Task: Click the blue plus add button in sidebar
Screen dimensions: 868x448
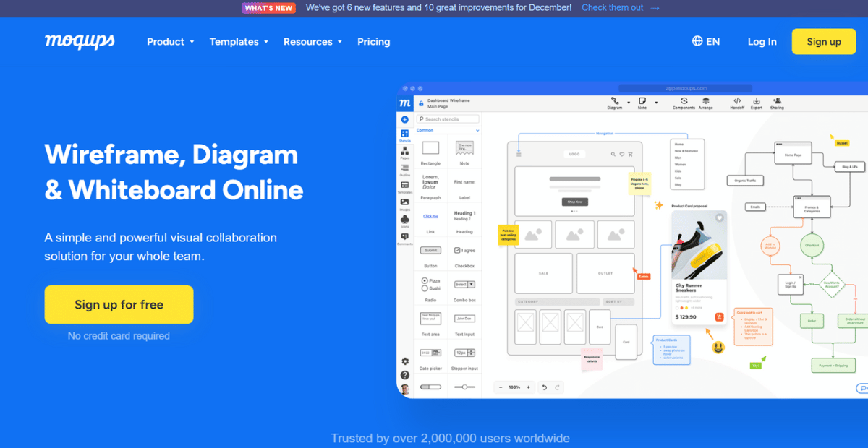Action: pos(405,119)
